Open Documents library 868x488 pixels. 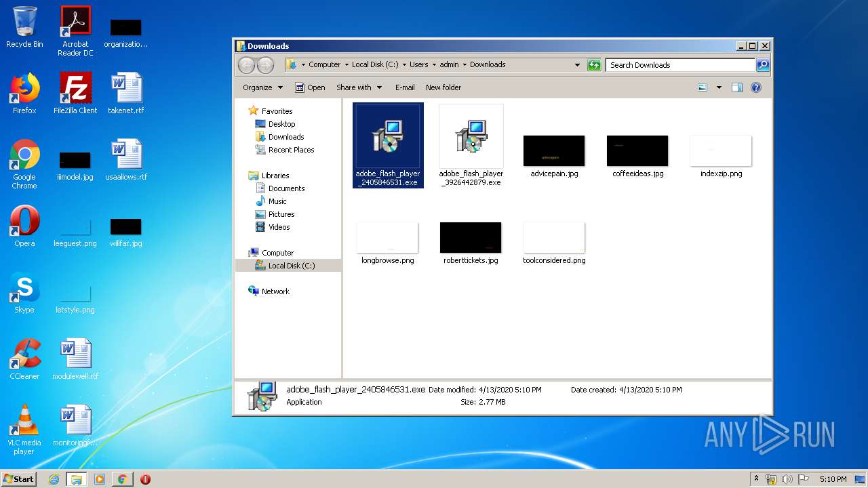[280, 188]
